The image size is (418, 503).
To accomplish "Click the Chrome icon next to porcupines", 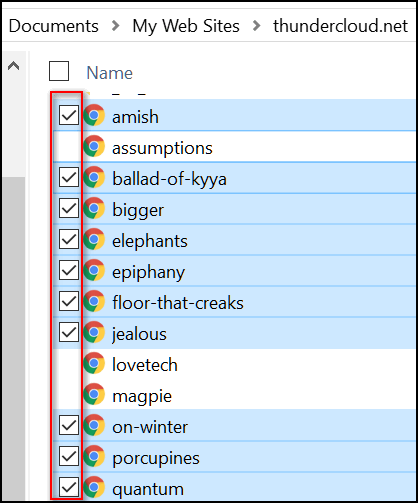I will tap(94, 456).
